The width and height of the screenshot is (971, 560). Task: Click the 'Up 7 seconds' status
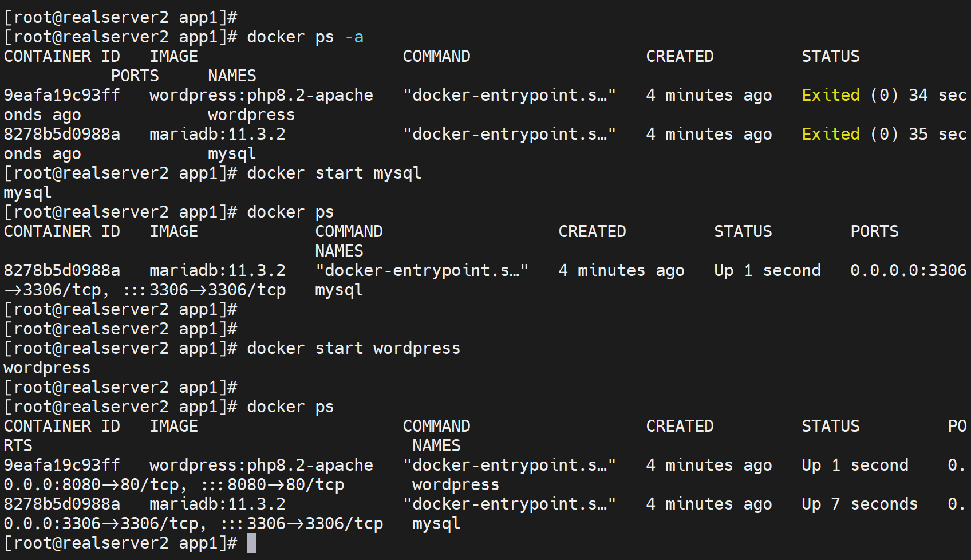point(859,504)
